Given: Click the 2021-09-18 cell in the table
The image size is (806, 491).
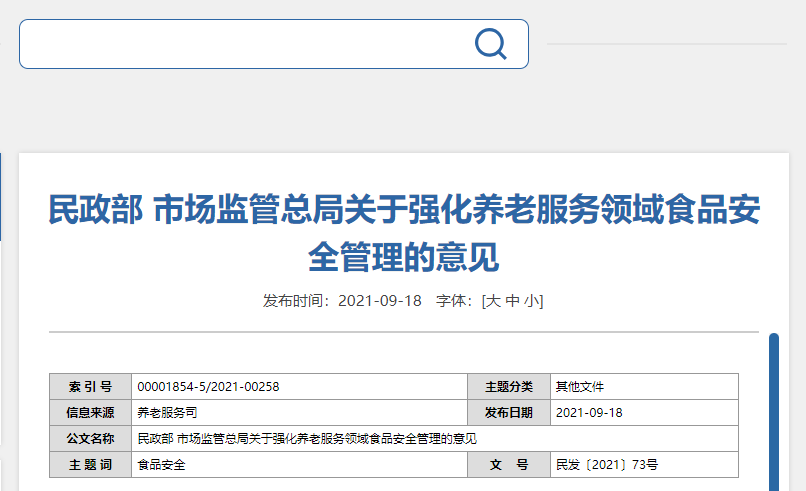Looking at the screenshot, I should click(x=644, y=412).
